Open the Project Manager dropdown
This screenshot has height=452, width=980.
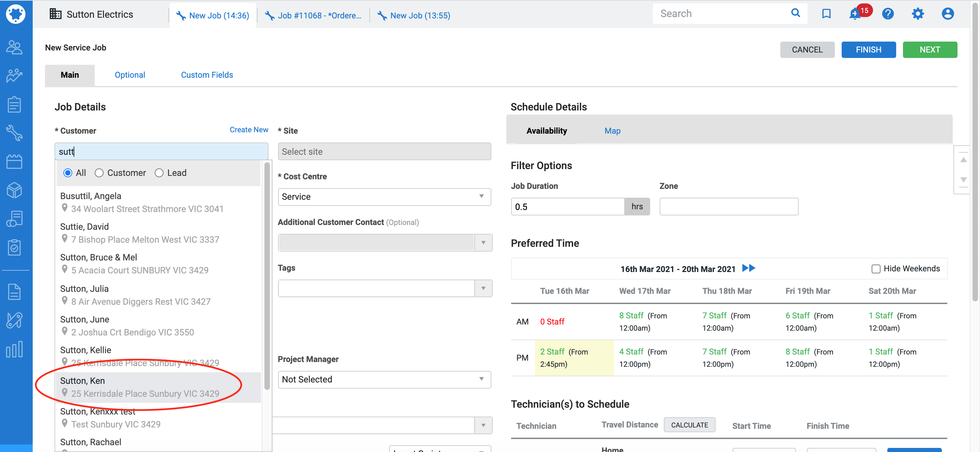384,379
